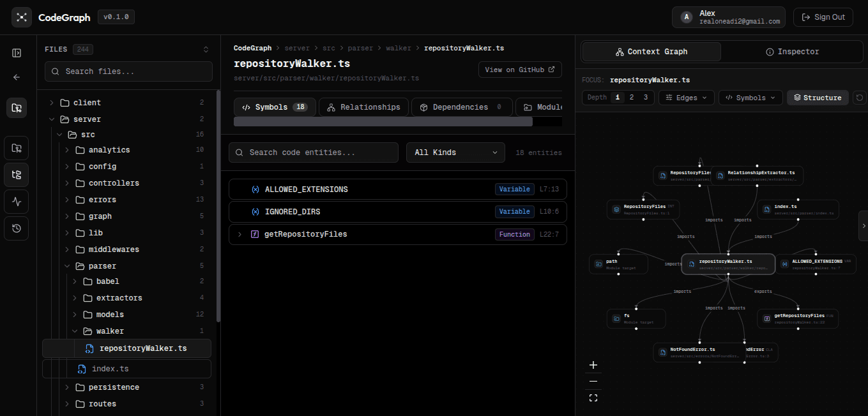This screenshot has width=868, height=416.
Task: Click the Search code entities input
Action: click(x=314, y=152)
